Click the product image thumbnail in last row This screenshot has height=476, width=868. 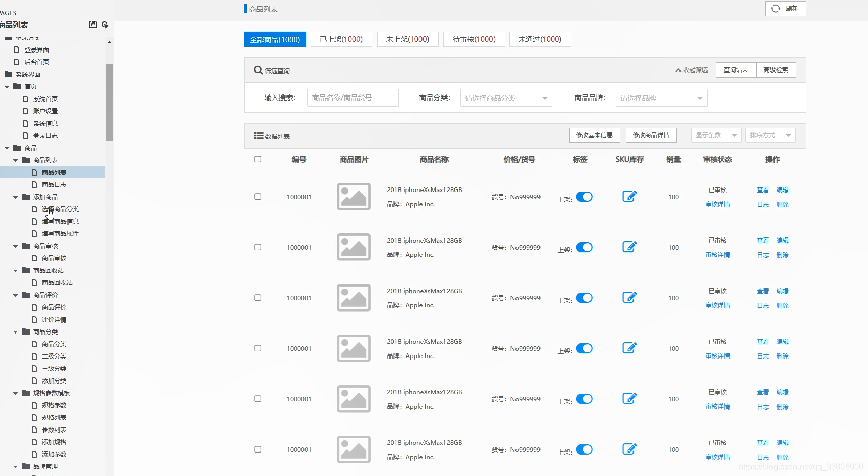coord(354,449)
